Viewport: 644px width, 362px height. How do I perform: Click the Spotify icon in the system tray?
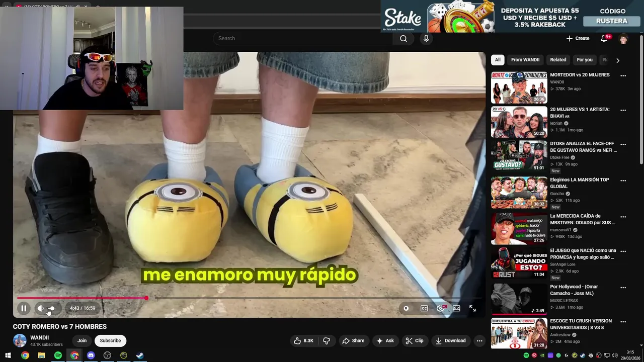(x=526, y=355)
